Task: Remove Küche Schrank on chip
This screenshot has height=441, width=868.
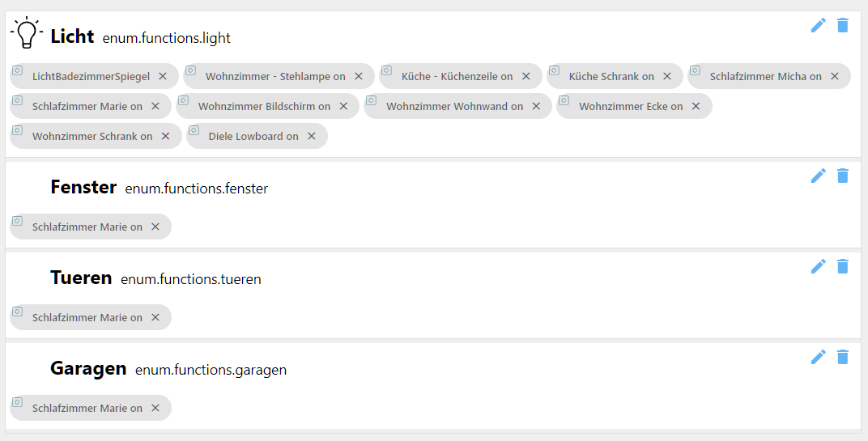Action: 667,76
